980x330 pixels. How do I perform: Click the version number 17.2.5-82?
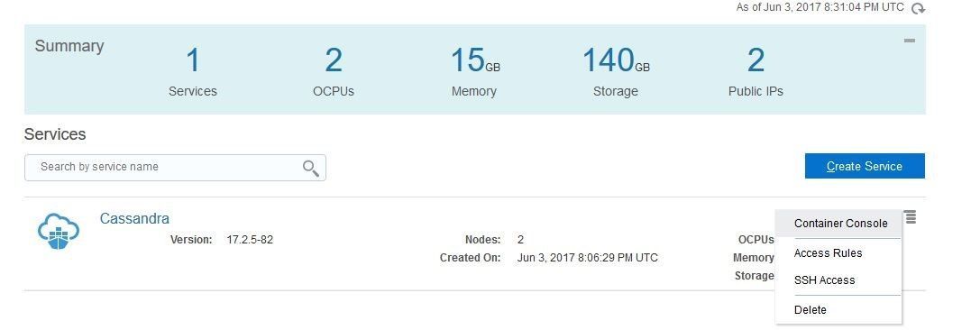250,239
